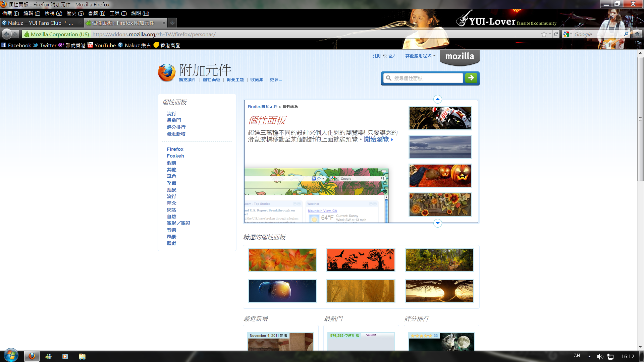This screenshot has height=362, width=644.
Task: Bookmark this page with the star icon
Action: (544, 34)
